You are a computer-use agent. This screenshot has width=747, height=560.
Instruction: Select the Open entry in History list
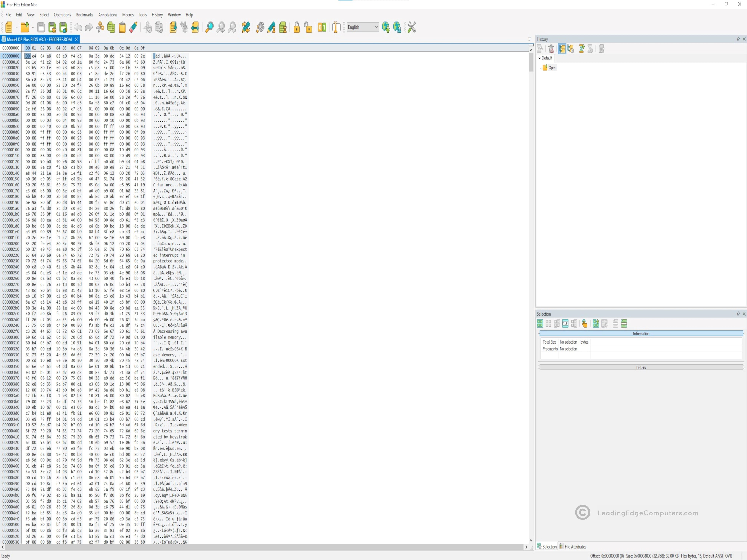(552, 68)
